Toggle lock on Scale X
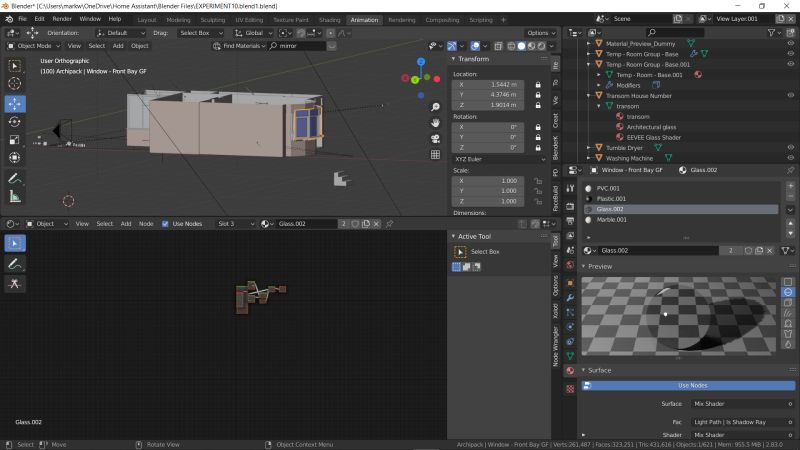The image size is (800, 450). 538,181
